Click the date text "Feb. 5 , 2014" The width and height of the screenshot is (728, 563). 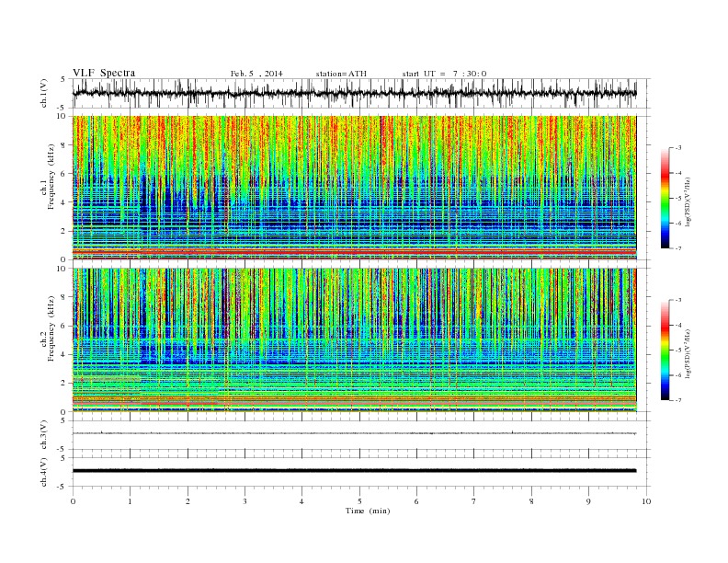click(x=256, y=74)
